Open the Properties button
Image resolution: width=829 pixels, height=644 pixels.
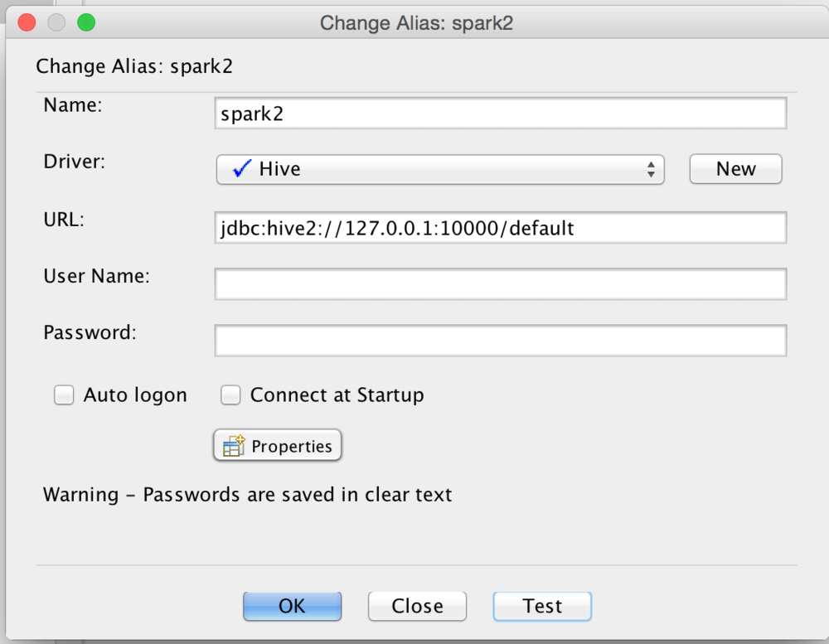pyautogui.click(x=278, y=445)
